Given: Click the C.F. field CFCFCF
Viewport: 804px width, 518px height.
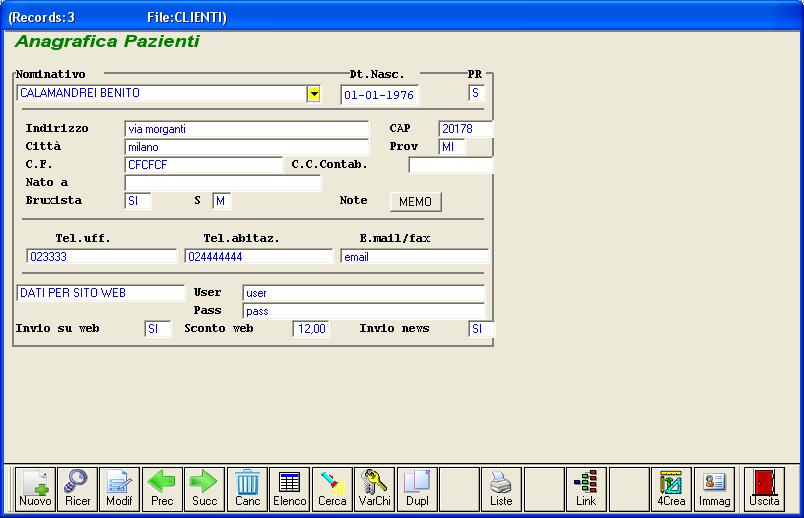Looking at the screenshot, I should pos(203,165).
